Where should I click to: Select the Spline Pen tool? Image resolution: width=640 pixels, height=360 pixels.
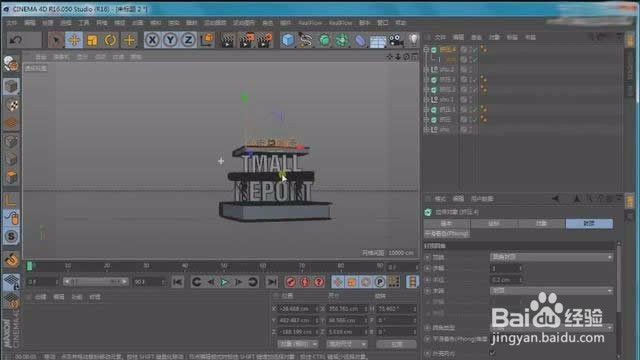(x=306, y=40)
